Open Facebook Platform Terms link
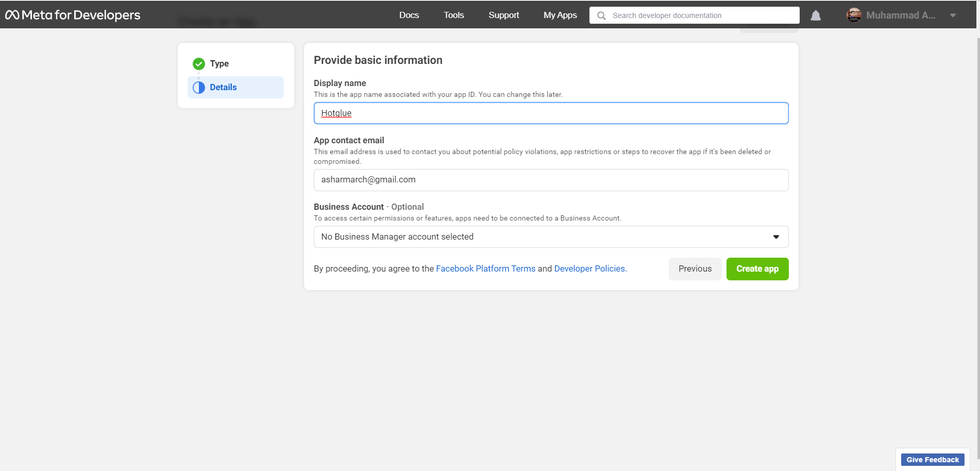980x471 pixels. tap(485, 268)
